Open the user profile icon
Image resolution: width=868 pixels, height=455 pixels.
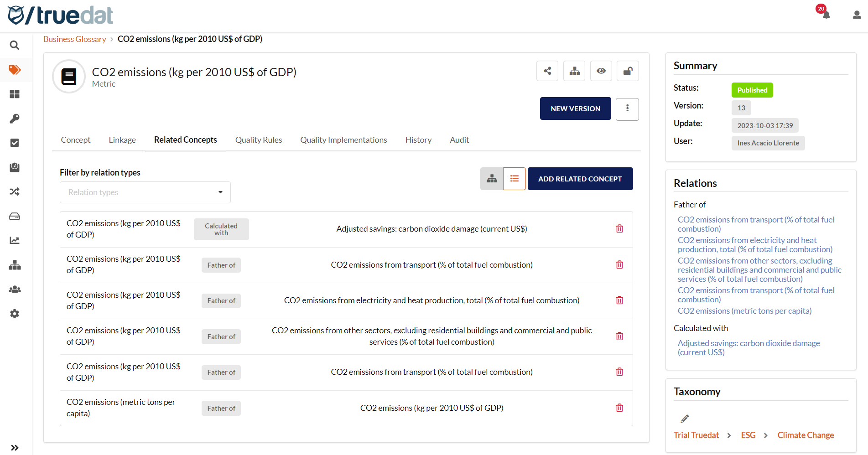click(857, 15)
